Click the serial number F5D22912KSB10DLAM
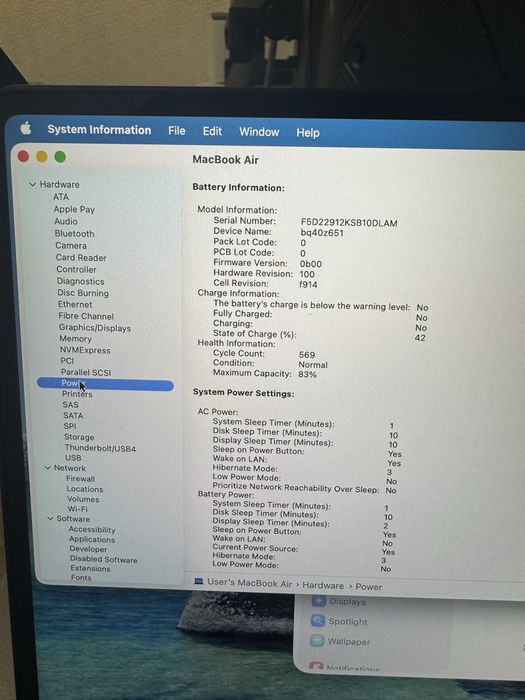The width and height of the screenshot is (525, 700). click(349, 223)
